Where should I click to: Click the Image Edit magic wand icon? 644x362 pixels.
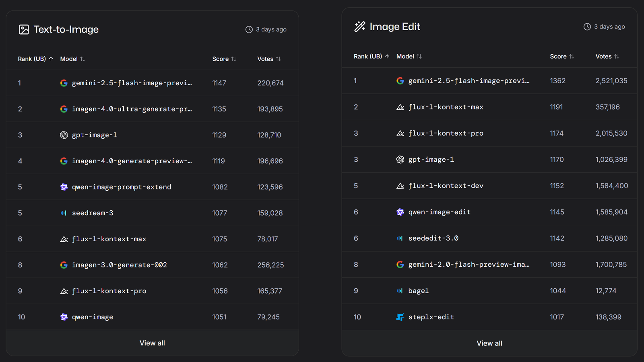360,27
